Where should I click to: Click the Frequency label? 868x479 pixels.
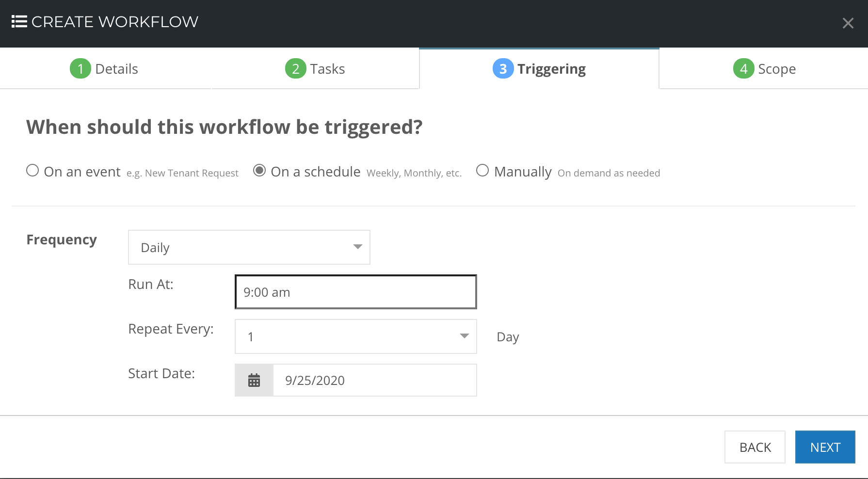click(62, 240)
